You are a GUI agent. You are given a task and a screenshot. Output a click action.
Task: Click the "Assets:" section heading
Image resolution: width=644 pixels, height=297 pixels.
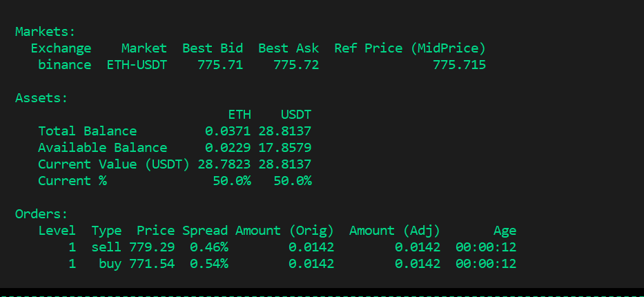pos(41,98)
